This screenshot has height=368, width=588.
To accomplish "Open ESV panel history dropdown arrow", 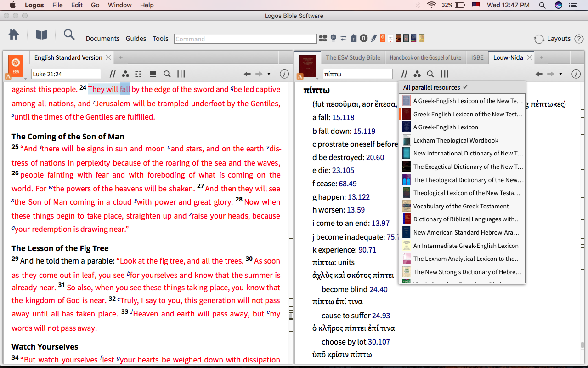I will point(269,74).
